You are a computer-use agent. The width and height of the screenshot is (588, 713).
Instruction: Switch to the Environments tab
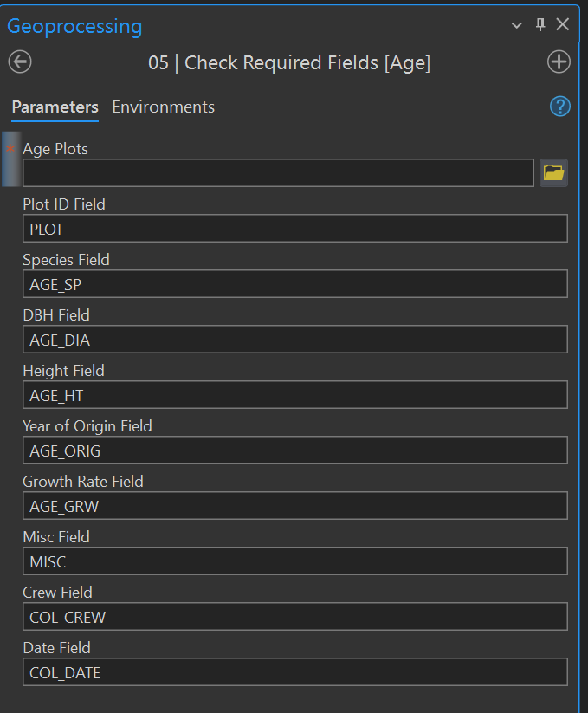pos(163,107)
